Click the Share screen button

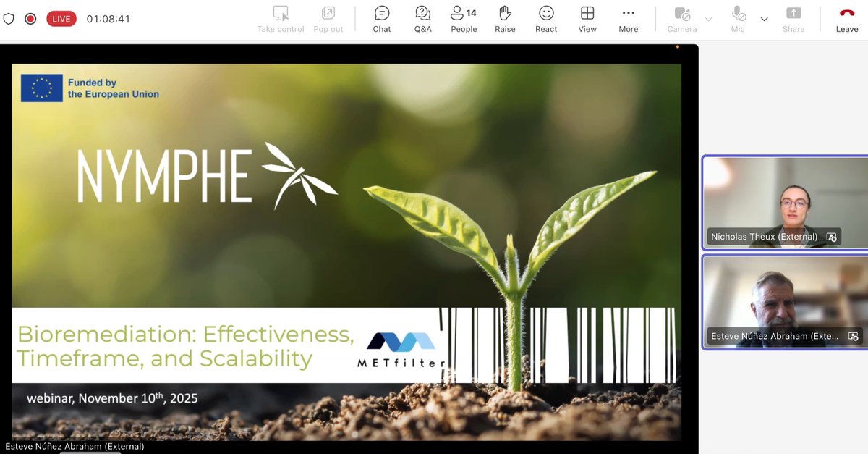(x=793, y=20)
